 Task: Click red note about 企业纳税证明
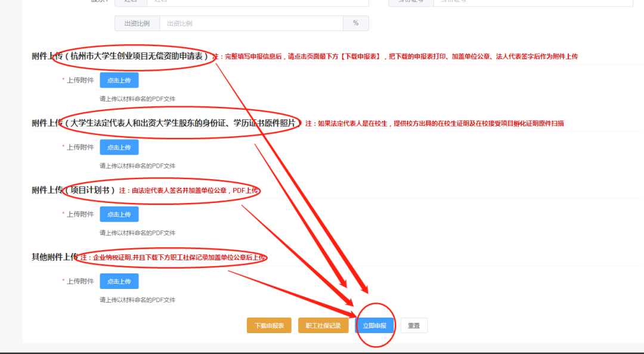point(172,258)
